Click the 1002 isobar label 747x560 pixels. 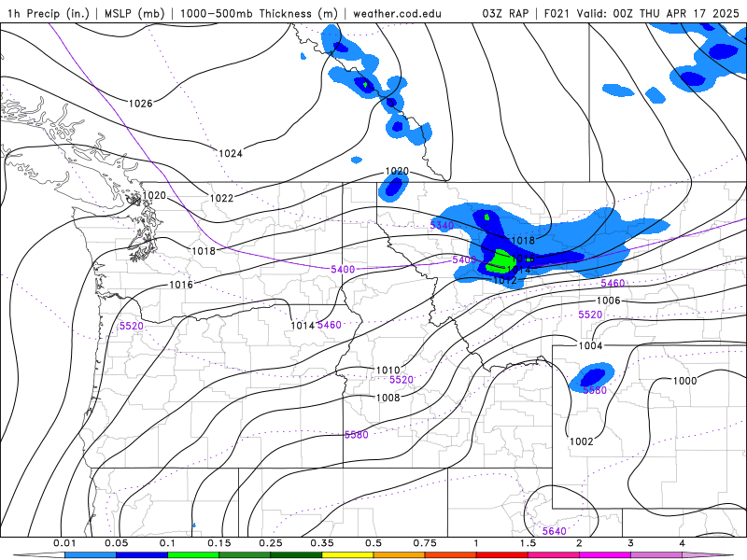pos(582,441)
